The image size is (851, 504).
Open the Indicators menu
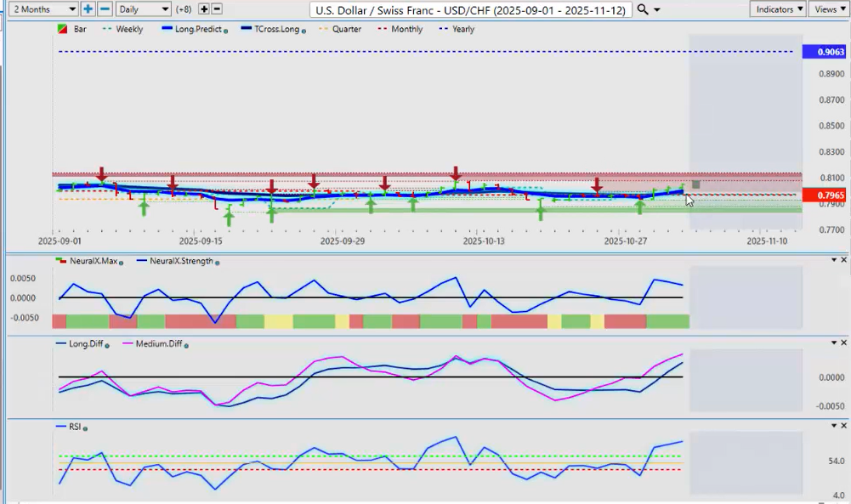(x=778, y=9)
